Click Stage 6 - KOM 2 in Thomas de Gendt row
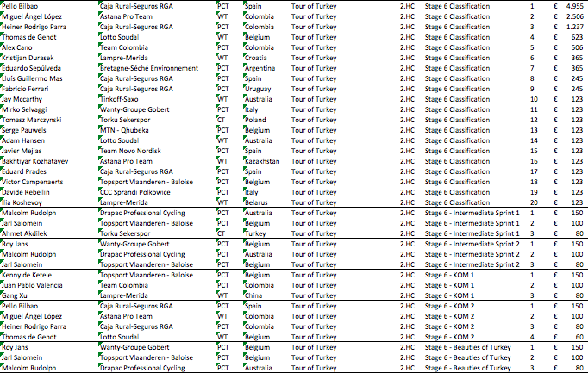 pyautogui.click(x=450, y=337)
